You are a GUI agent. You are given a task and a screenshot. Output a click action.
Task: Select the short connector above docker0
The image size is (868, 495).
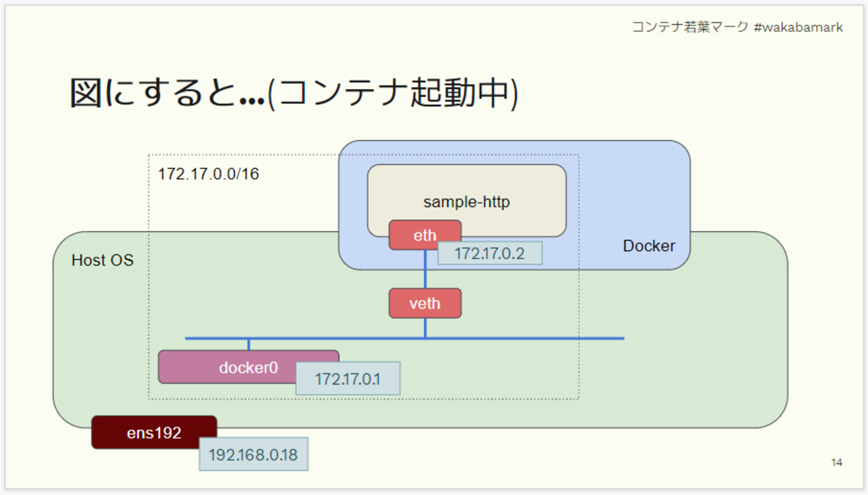pos(248,345)
